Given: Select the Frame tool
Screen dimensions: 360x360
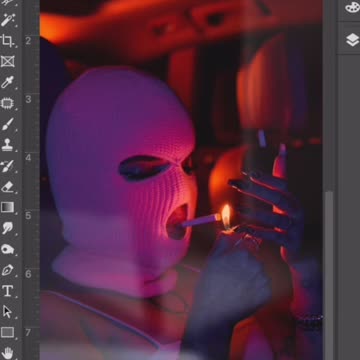Looking at the screenshot, I should coord(7,61).
